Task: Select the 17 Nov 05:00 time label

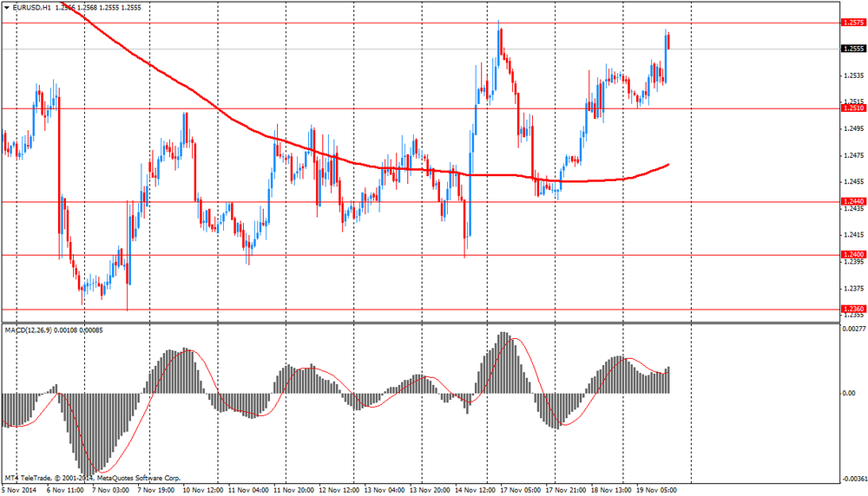Action: (520, 490)
